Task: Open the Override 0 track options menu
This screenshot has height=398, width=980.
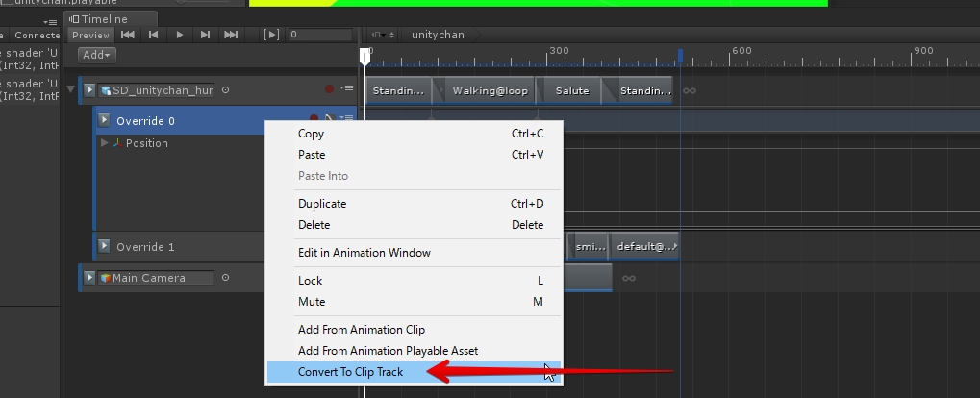Action: click(x=347, y=117)
